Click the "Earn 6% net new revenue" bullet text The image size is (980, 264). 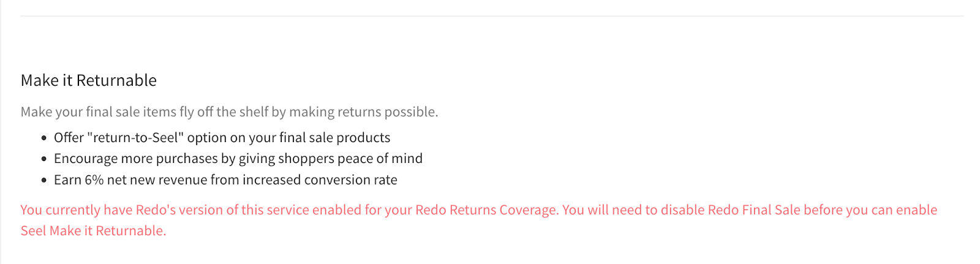click(x=225, y=180)
